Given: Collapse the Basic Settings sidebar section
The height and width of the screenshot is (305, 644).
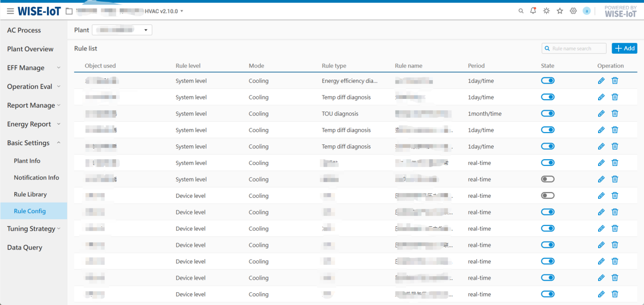Looking at the screenshot, I should pyautogui.click(x=33, y=143).
